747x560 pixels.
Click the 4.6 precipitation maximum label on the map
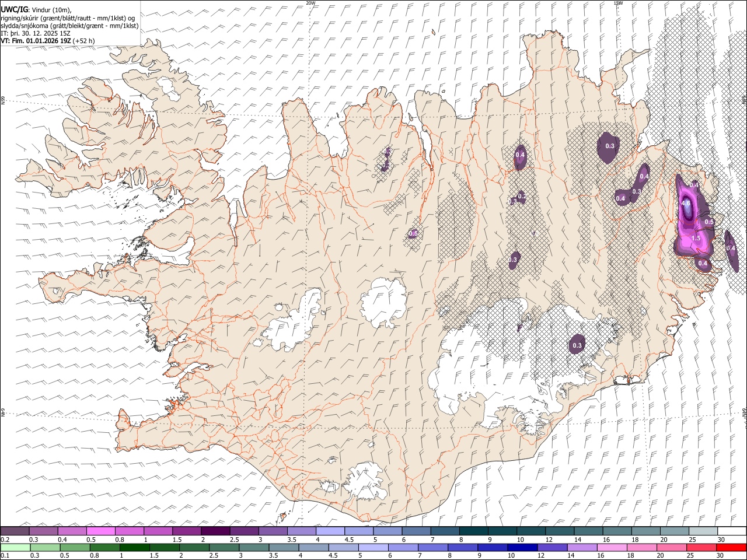[686, 203]
